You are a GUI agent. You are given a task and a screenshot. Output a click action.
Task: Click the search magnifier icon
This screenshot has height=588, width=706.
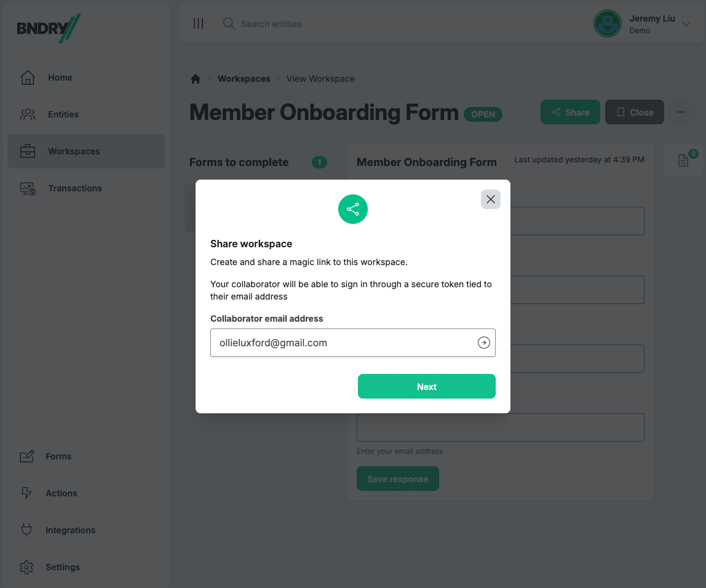point(229,24)
